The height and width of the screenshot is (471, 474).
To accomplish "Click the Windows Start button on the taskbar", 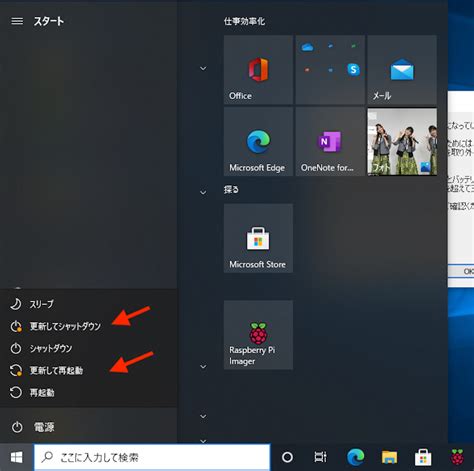I will (x=16, y=457).
